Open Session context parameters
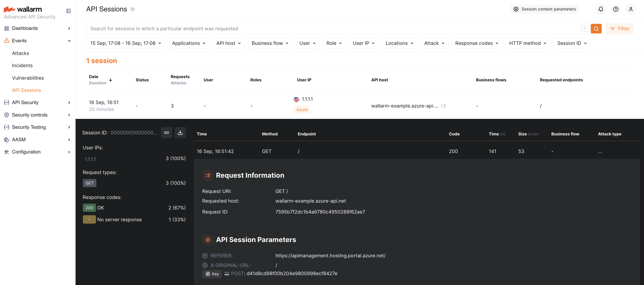The height and width of the screenshot is (285, 644). point(544,9)
